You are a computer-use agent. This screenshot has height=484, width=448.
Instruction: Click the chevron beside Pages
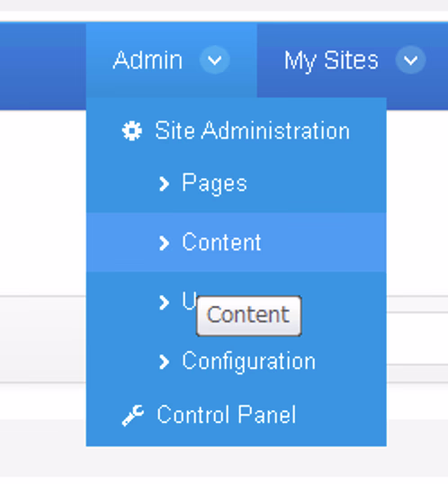(x=164, y=184)
